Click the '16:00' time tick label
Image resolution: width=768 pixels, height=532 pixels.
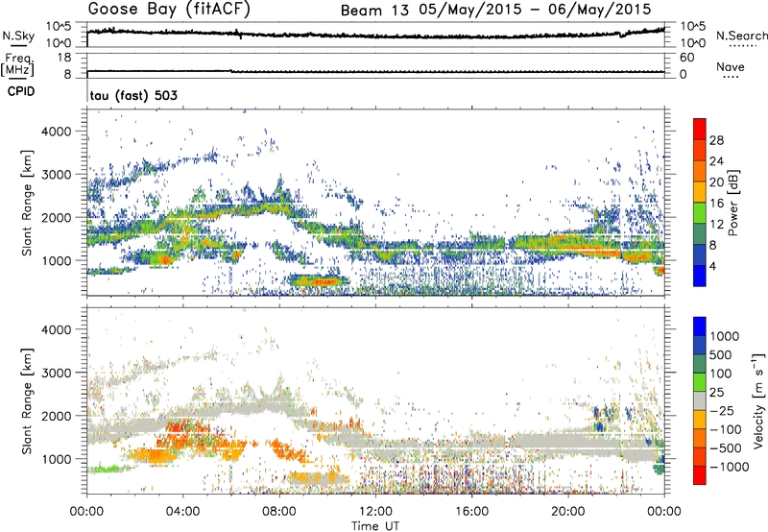(x=471, y=512)
